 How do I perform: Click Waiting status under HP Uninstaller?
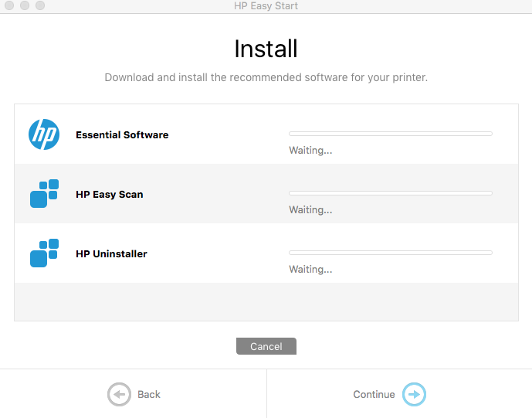[x=310, y=270]
